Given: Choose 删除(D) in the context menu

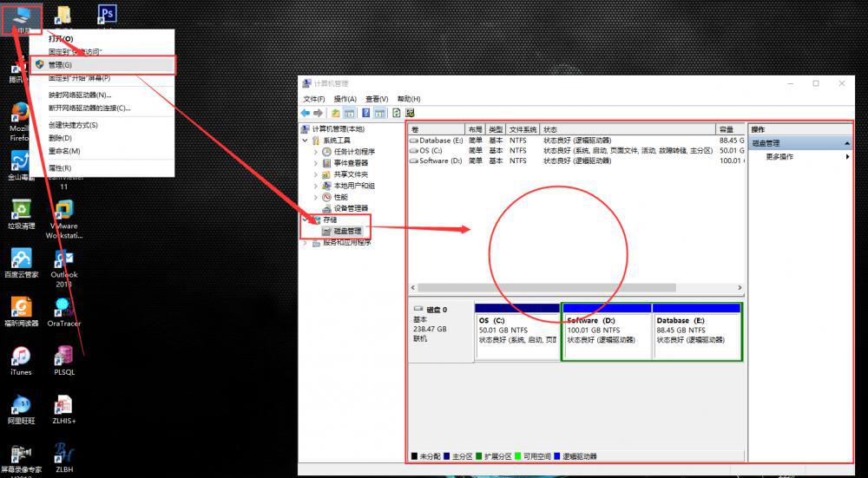Looking at the screenshot, I should (x=102, y=138).
